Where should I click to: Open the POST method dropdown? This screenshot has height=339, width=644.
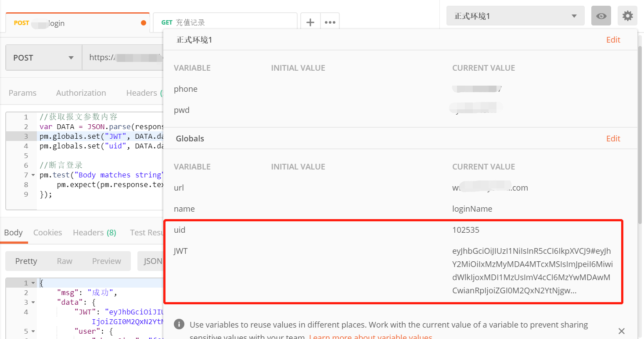43,58
